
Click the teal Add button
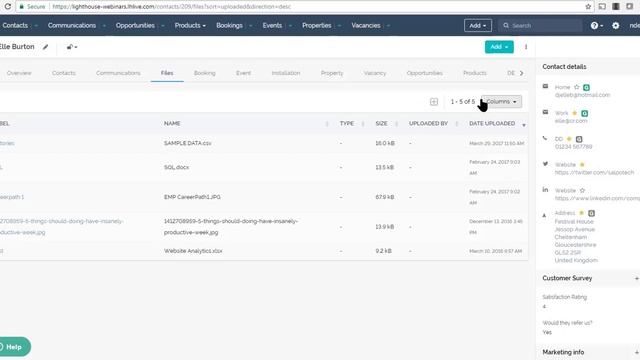(499, 47)
